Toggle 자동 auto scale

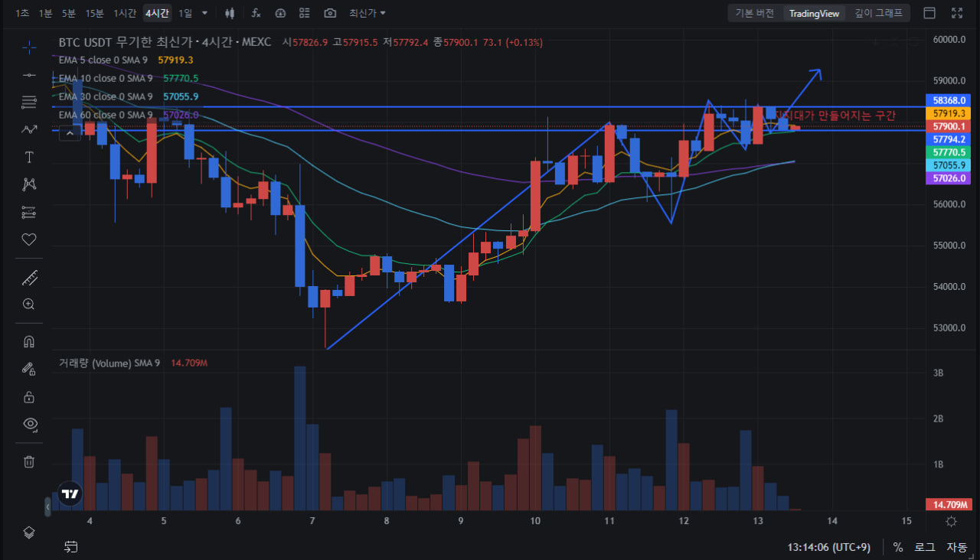pyautogui.click(x=957, y=547)
